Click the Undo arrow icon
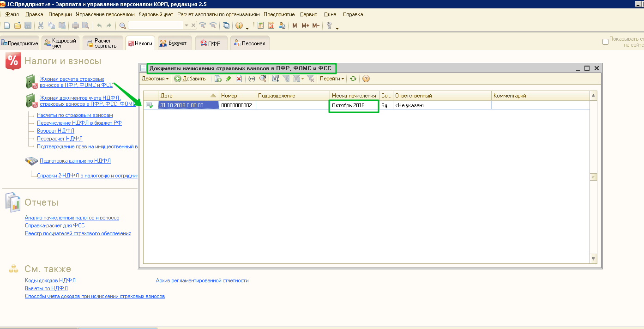 [99, 25]
